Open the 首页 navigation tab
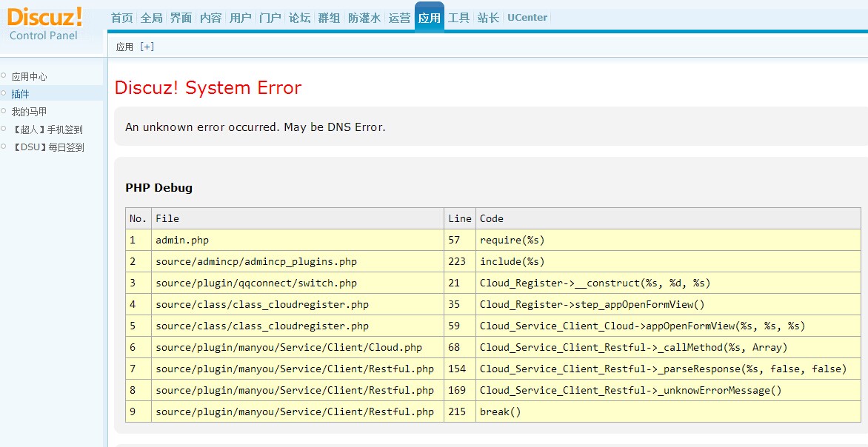Viewport: 868px width, 447px height. 122,18
